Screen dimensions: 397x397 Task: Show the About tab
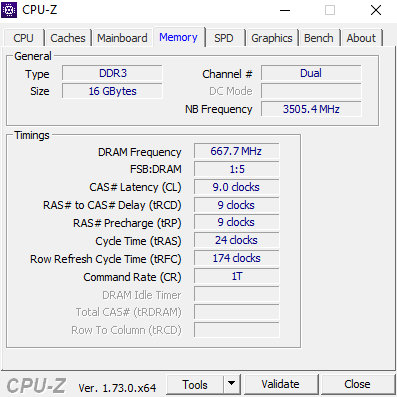pos(361,38)
